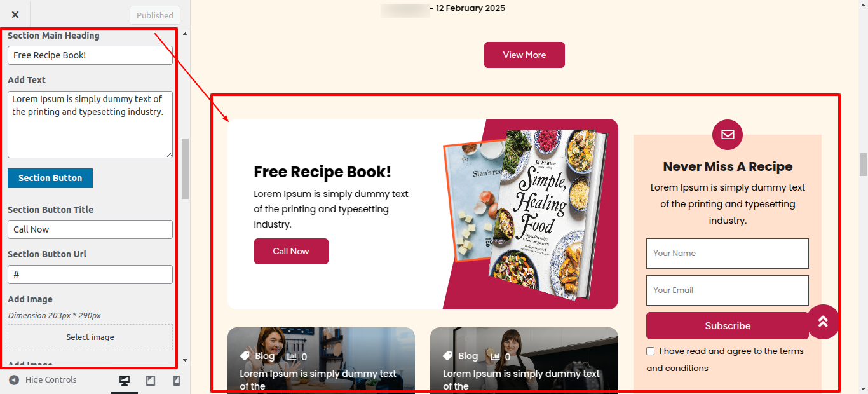Click the views chart icon on second post
Image resolution: width=868 pixels, height=394 pixels.
coord(494,357)
